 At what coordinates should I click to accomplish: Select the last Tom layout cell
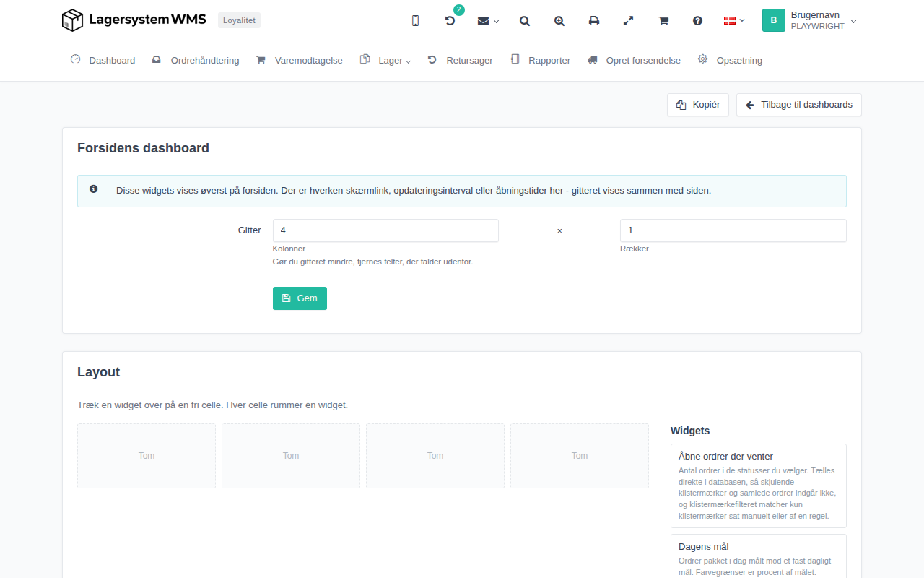(580, 456)
